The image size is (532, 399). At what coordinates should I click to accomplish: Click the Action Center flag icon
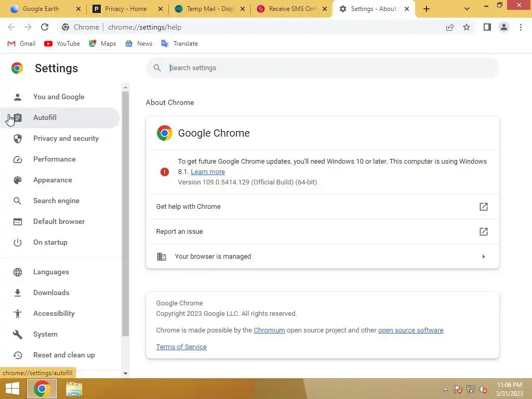(x=458, y=389)
